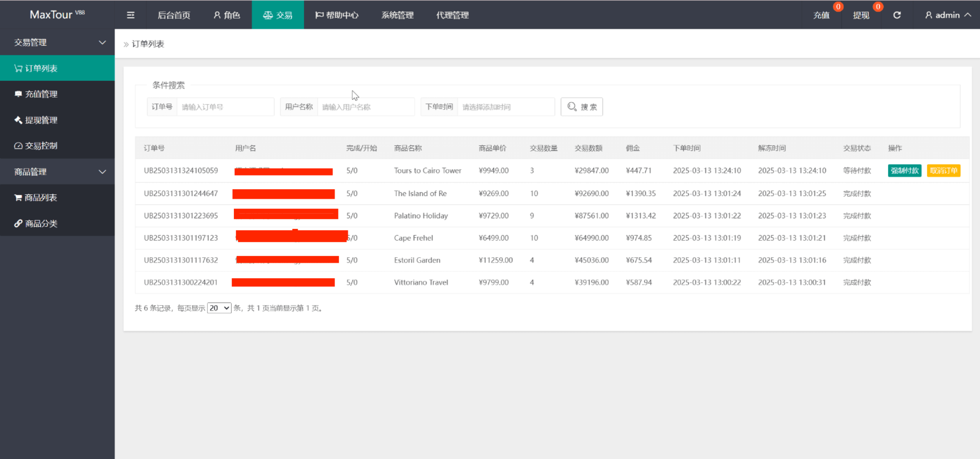Screen dimensions: 980x459
Task: Open 商品列表 in the sidebar
Action: [41, 198]
